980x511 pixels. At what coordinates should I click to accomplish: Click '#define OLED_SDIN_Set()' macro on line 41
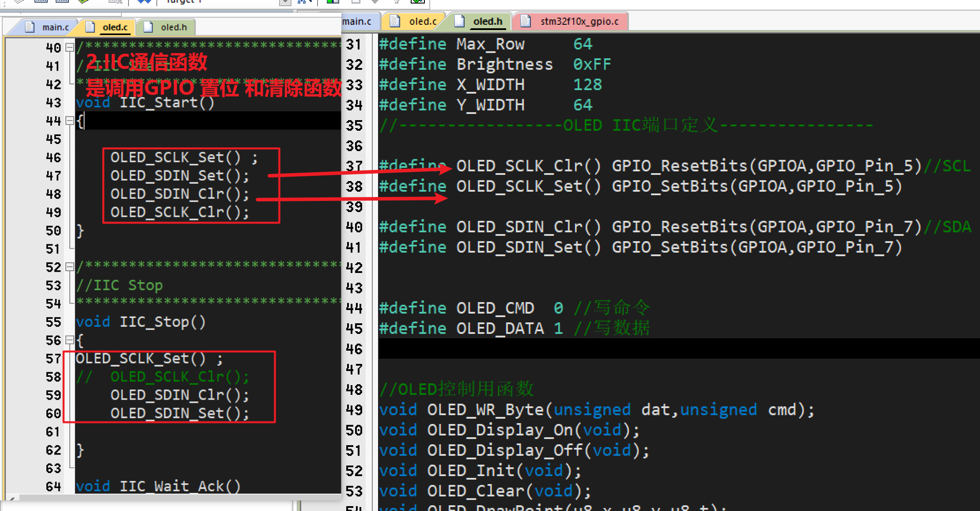pos(640,247)
